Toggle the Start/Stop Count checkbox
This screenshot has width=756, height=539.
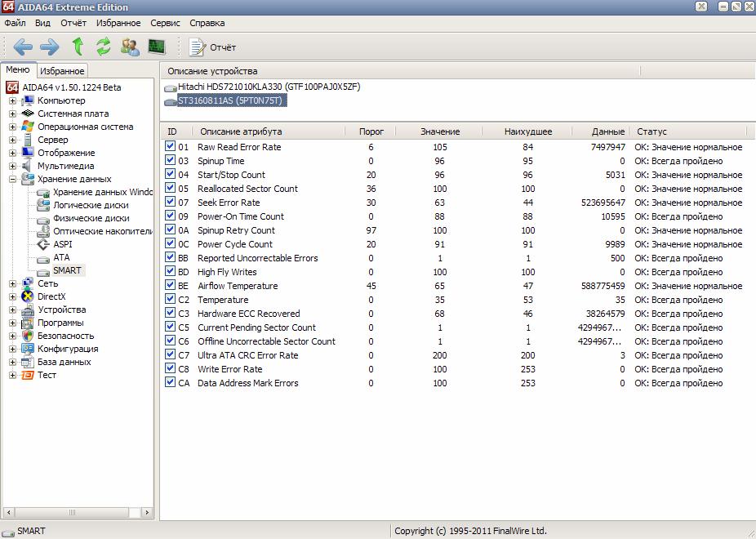coord(170,174)
